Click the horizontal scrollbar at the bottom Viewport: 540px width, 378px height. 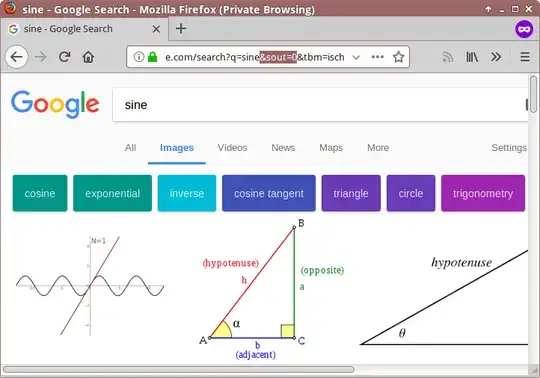click(178, 369)
